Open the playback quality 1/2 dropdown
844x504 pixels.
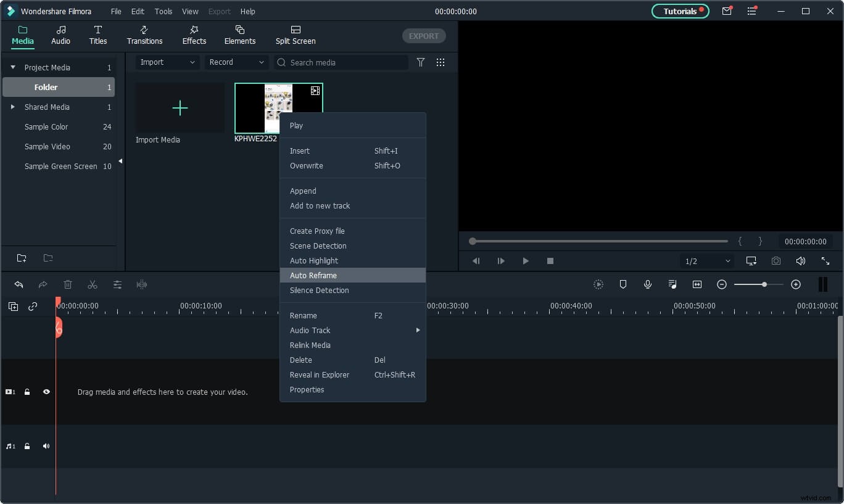click(705, 261)
